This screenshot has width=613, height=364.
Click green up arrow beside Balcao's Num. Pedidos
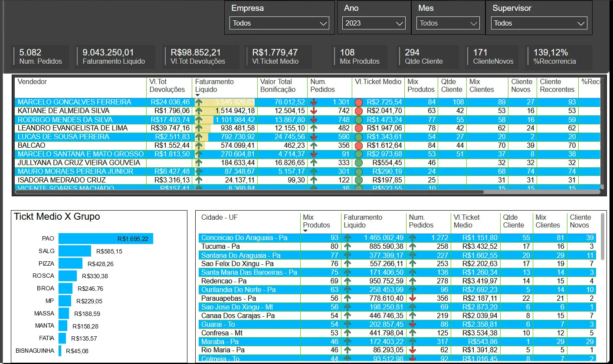coord(314,146)
